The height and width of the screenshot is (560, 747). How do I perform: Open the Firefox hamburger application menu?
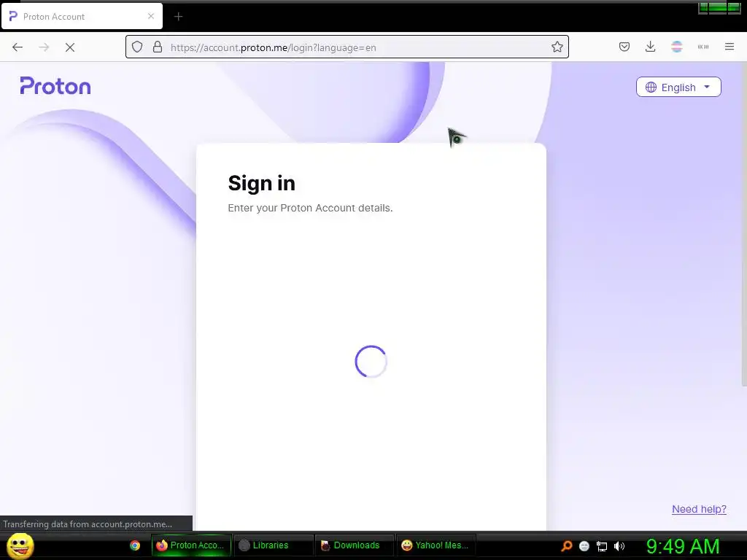tap(729, 47)
